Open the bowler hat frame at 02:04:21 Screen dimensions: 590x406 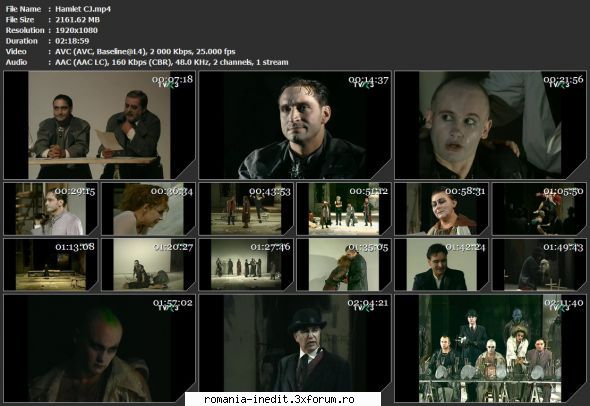tap(295, 348)
